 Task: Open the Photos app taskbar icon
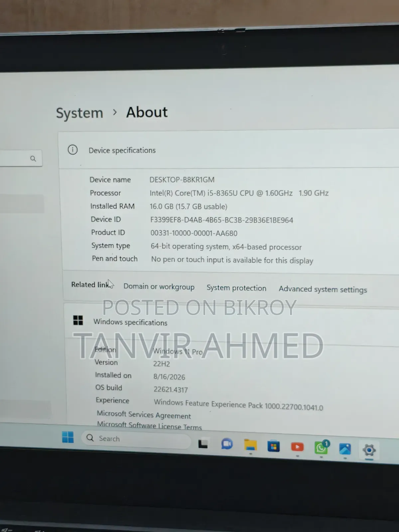pyautogui.click(x=345, y=449)
